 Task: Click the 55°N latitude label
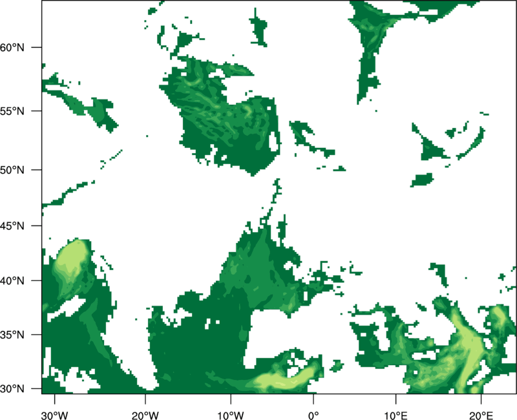12,111
